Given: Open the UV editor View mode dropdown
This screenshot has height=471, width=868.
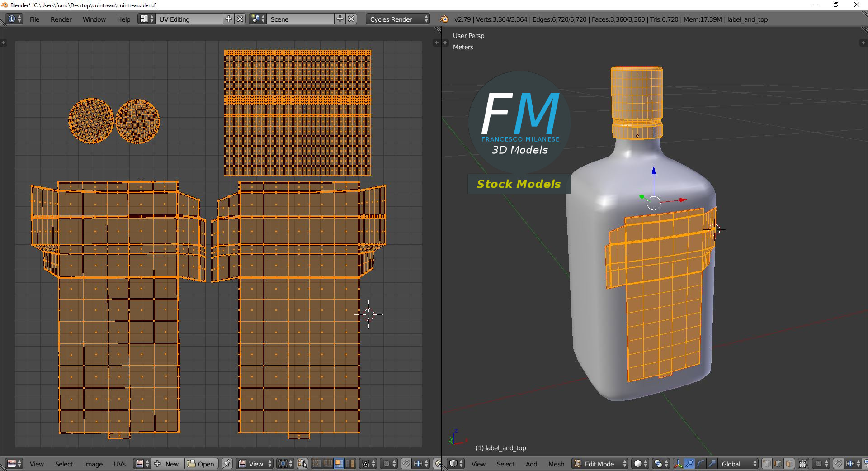Looking at the screenshot, I should coord(255,464).
